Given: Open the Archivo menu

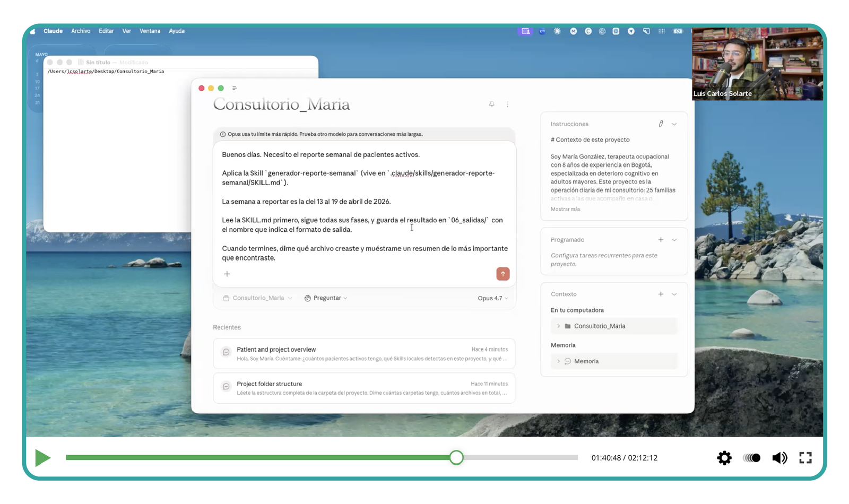Looking at the screenshot, I should 81,31.
